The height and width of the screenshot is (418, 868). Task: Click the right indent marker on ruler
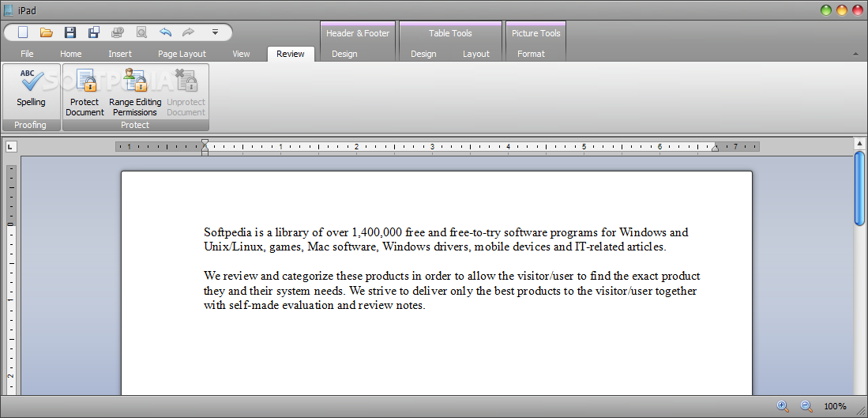point(715,148)
